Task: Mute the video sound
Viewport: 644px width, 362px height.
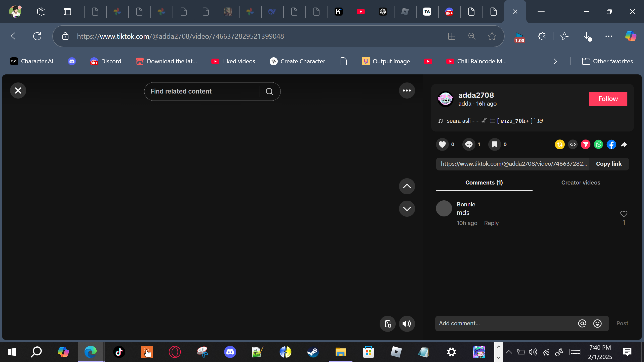Action: pyautogui.click(x=407, y=324)
